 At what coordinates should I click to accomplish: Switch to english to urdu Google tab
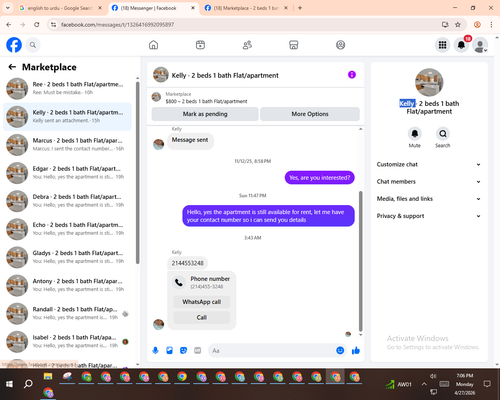tap(60, 8)
